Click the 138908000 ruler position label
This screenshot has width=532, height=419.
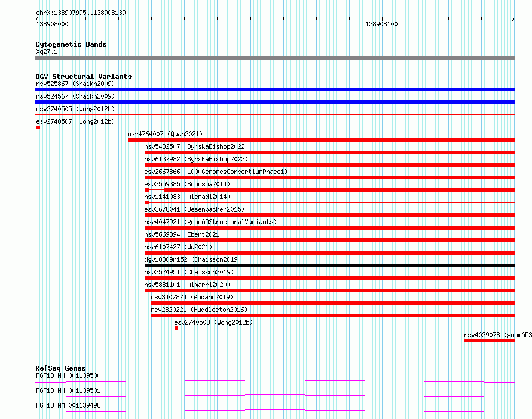[x=52, y=24]
